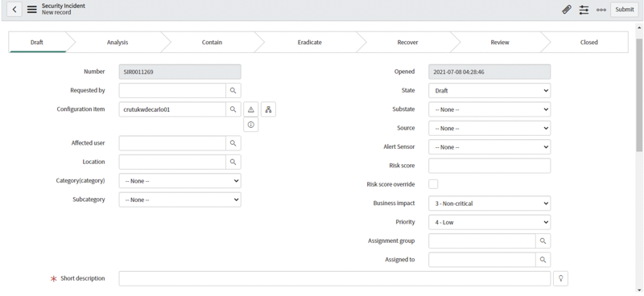The height and width of the screenshot is (296, 644).
Task: Show related alerts triangle icon for configuration item
Action: pyautogui.click(x=251, y=109)
